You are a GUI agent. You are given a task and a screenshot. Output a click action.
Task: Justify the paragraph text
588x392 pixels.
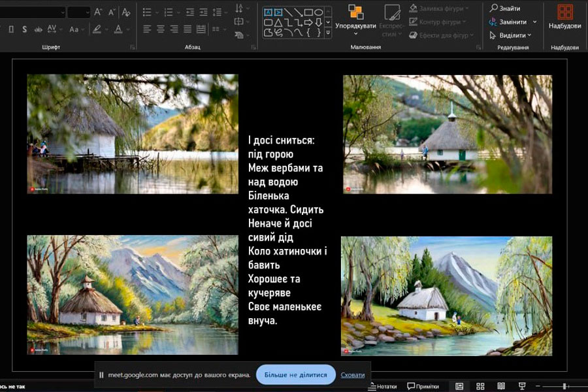pyautogui.click(x=188, y=29)
